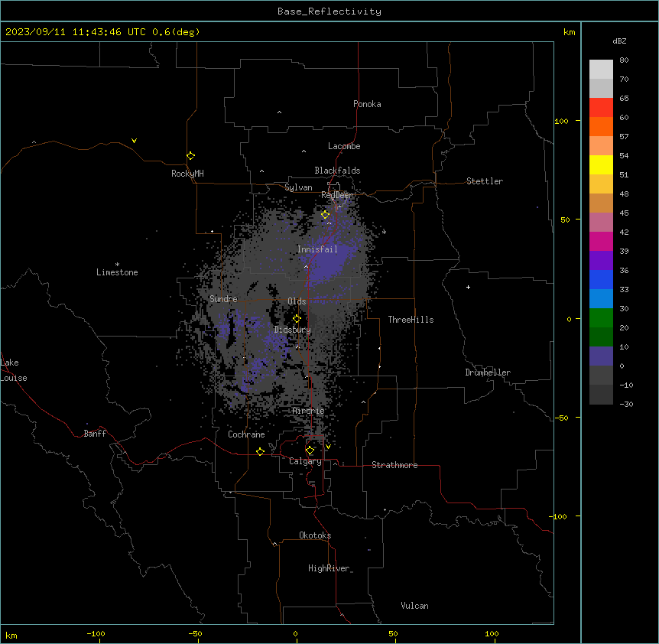
Task: Click the Drumheller city label
Action: pyautogui.click(x=488, y=372)
